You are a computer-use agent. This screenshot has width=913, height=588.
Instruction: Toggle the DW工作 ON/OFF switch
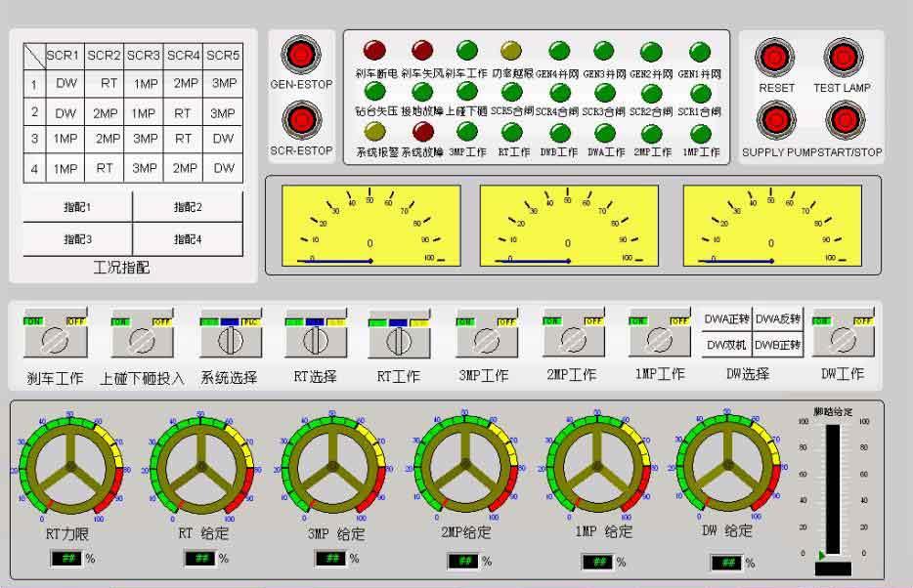click(x=842, y=339)
